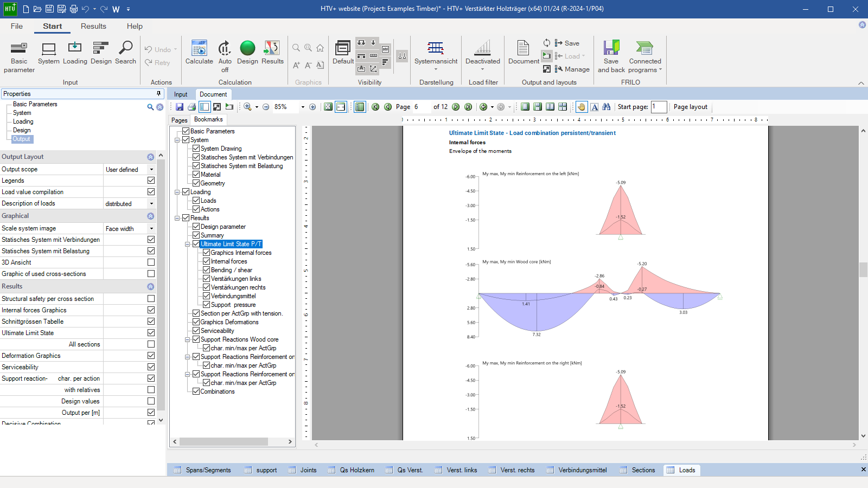Collapse Ultimate Limit State P/T node
Screen dimensions: 868x488
pos(188,244)
